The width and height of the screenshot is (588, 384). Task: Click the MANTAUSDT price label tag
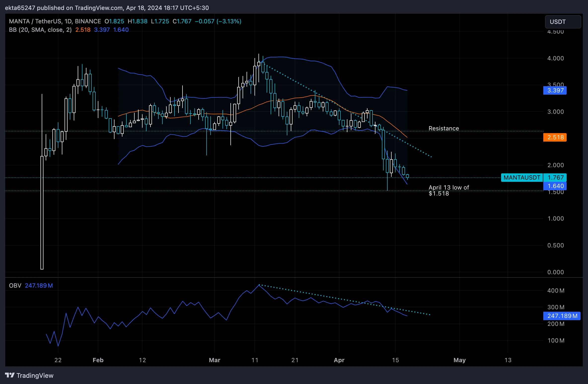[522, 178]
